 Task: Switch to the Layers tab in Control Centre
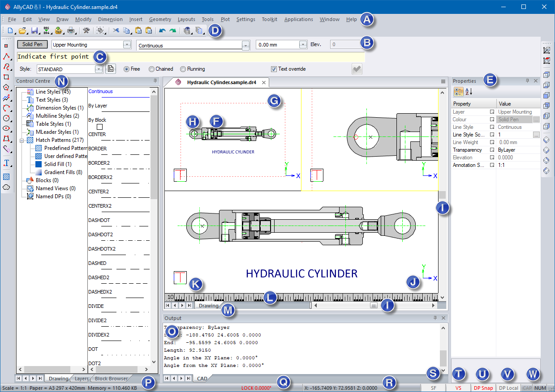82,379
